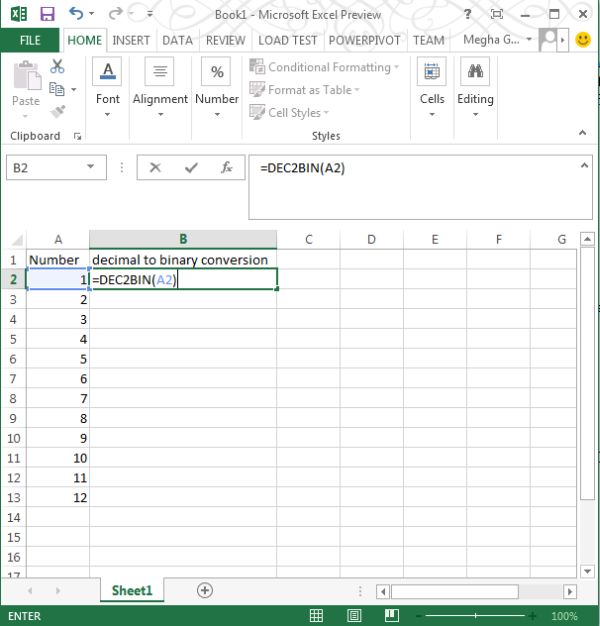
Task: Click cell A1 containing Number
Action: click(58, 260)
